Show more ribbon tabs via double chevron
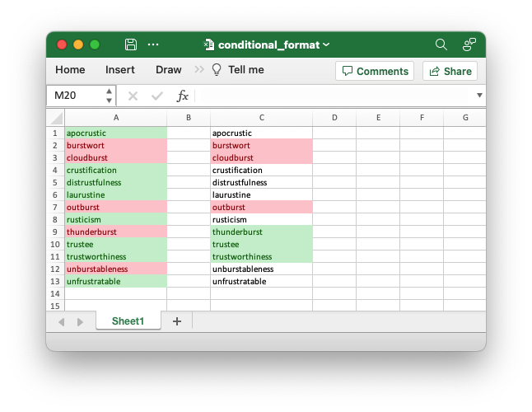This screenshot has width=532, height=412. coord(199,70)
